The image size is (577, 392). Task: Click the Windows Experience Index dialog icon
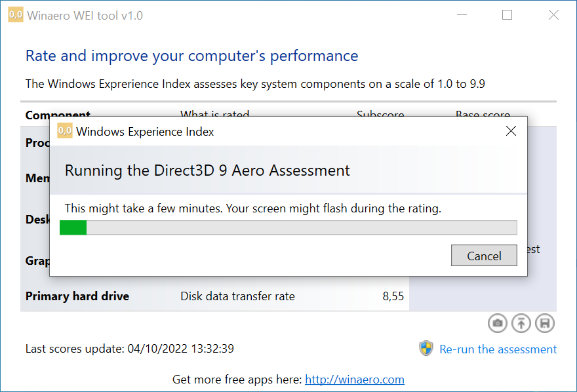coord(65,131)
